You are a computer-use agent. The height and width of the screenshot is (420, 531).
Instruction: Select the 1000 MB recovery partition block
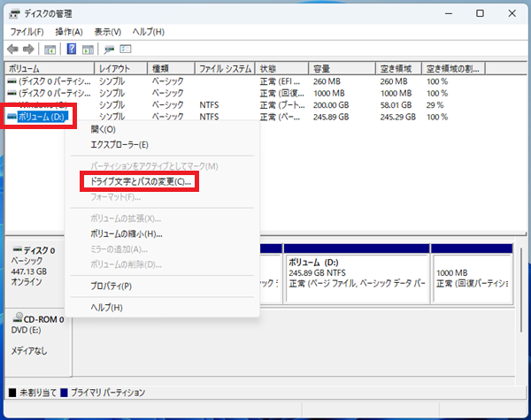tap(472, 273)
